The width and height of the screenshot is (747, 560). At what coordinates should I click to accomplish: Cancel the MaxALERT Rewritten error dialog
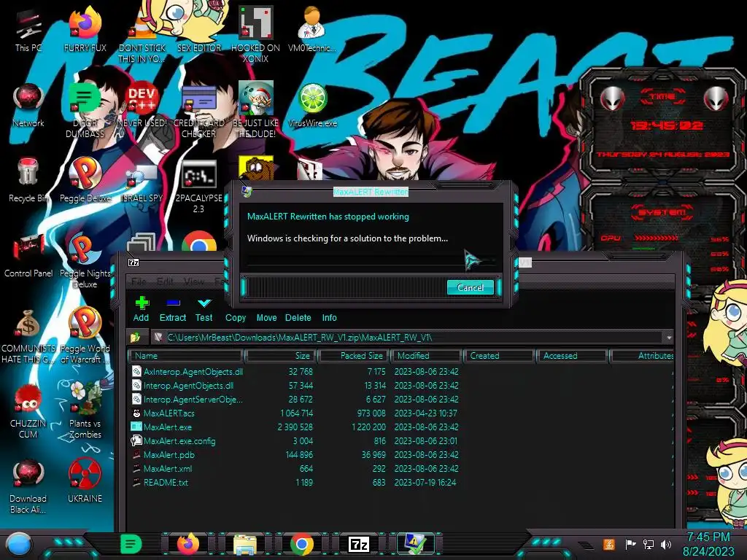coord(471,287)
